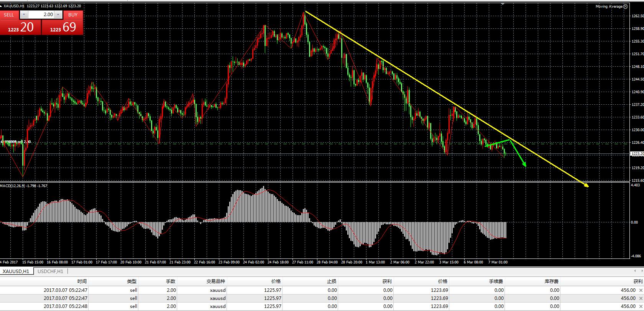Click the green arrow drawing on chart

(517, 153)
